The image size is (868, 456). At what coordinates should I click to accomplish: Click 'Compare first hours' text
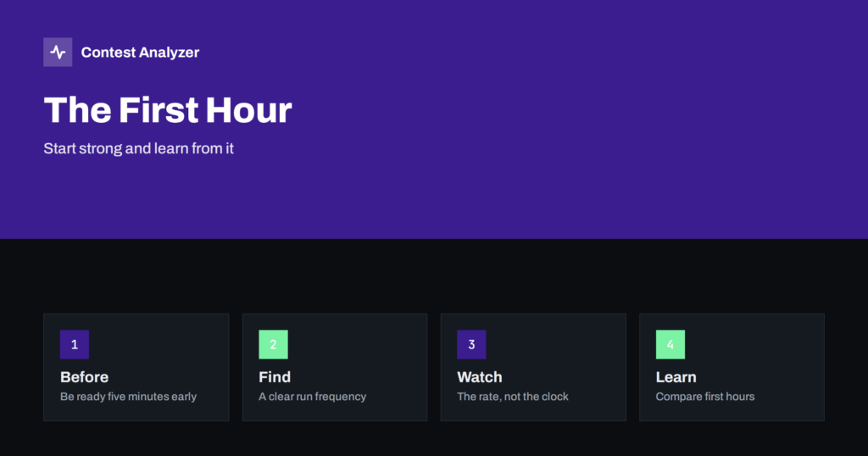click(705, 396)
